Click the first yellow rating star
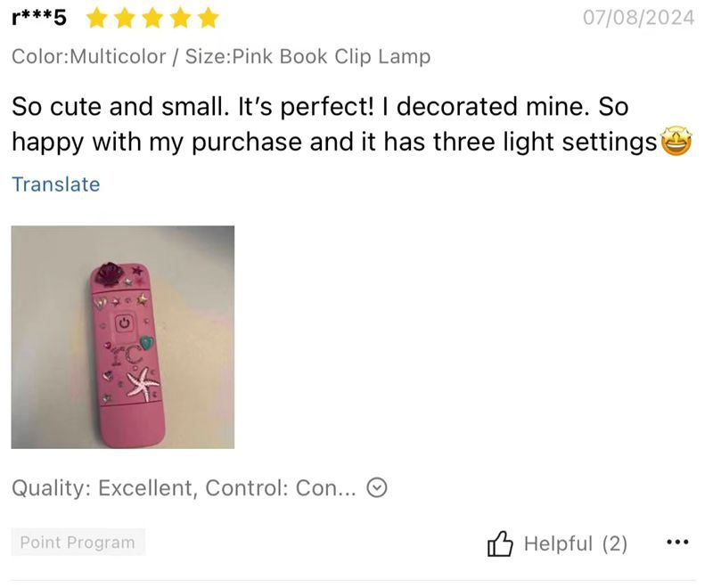Screen dimensions: 713x588 [98, 18]
